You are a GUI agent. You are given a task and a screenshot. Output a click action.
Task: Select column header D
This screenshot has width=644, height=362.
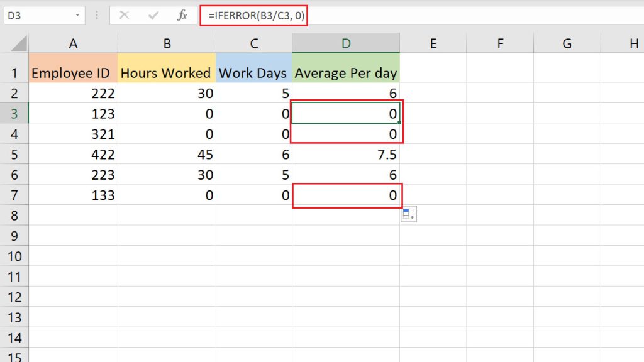pos(345,44)
